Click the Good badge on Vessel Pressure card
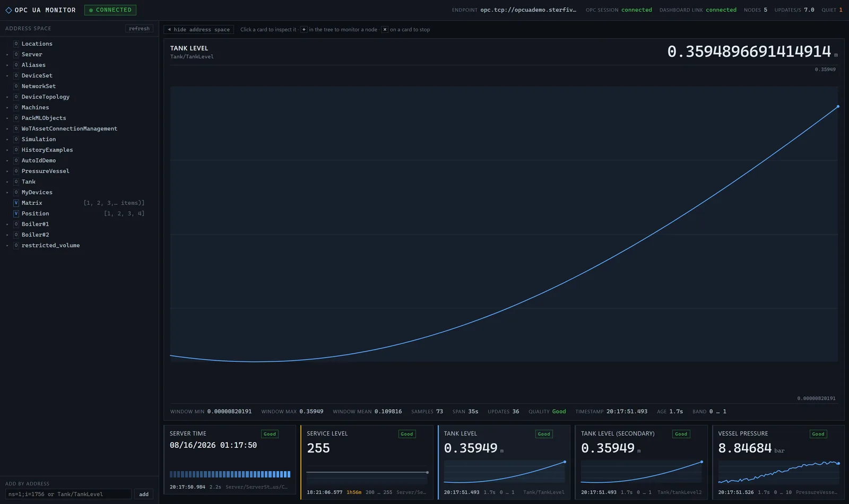This screenshot has width=849, height=504. click(818, 434)
